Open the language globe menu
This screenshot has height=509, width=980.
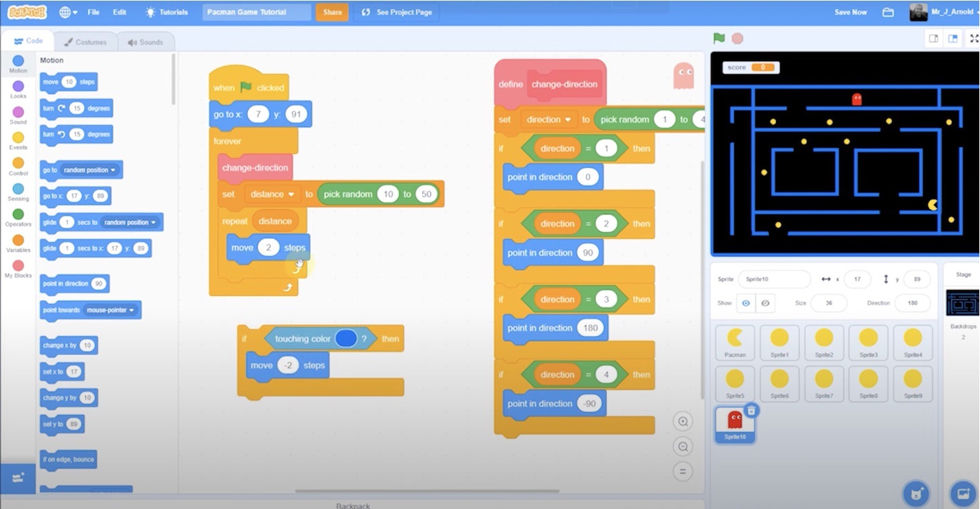tap(67, 12)
